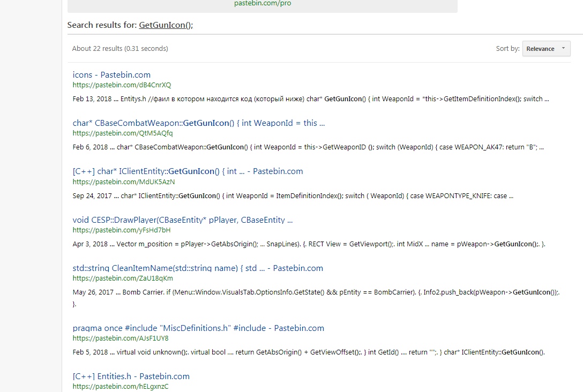Viewport: 583px width, 392px height.
Task: Open '[C++] Entities.h - Pastebin.com' result
Action: pos(131,376)
